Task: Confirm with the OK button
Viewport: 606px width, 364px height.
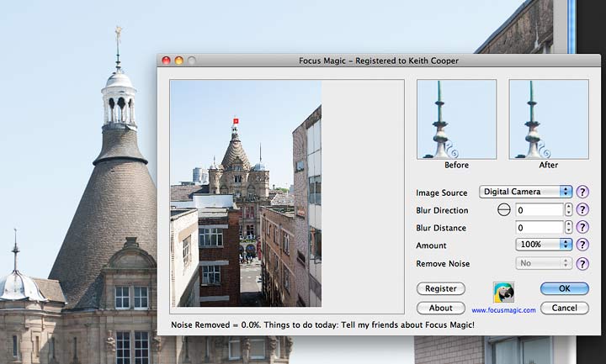Action: coord(565,288)
